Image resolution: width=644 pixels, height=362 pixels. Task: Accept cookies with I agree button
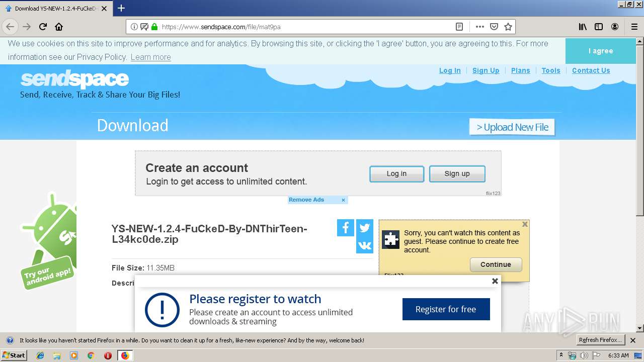601,51
